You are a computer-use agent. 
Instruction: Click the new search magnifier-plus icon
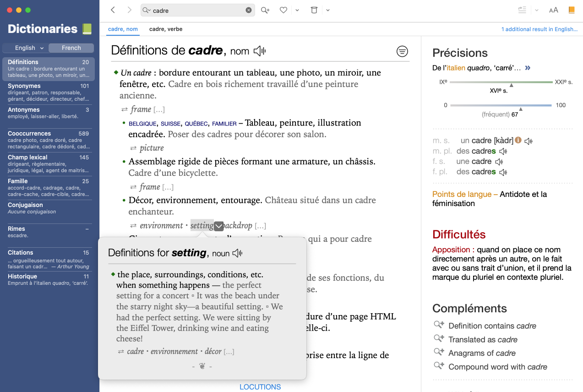point(265,10)
